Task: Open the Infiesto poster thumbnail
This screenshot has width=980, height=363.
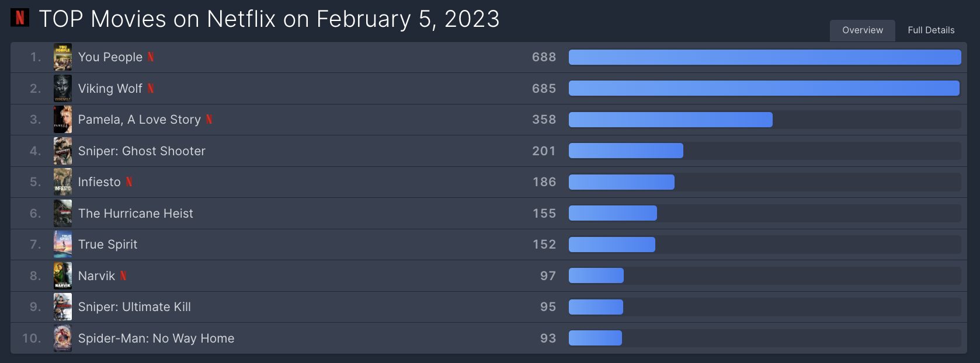Action: click(62, 182)
